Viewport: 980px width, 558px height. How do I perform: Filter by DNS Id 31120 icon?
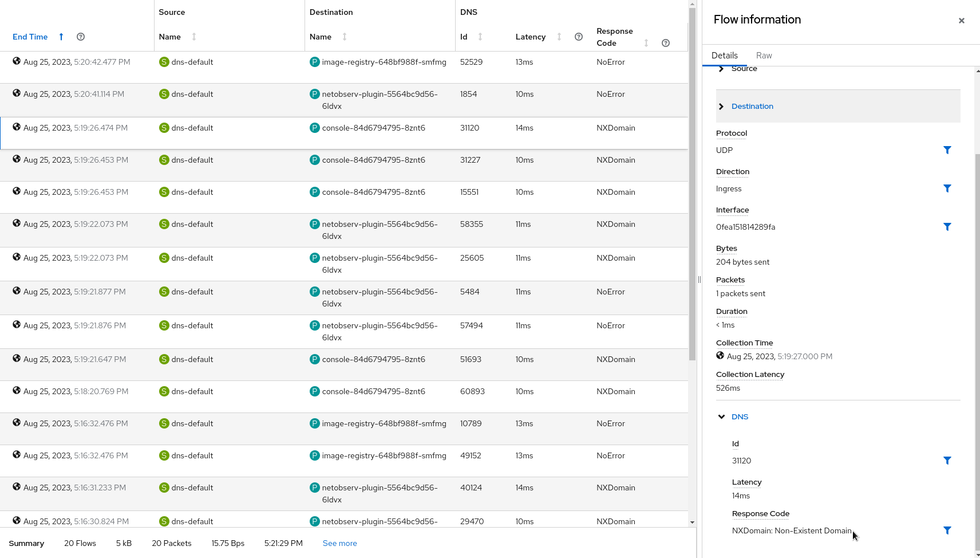point(947,461)
